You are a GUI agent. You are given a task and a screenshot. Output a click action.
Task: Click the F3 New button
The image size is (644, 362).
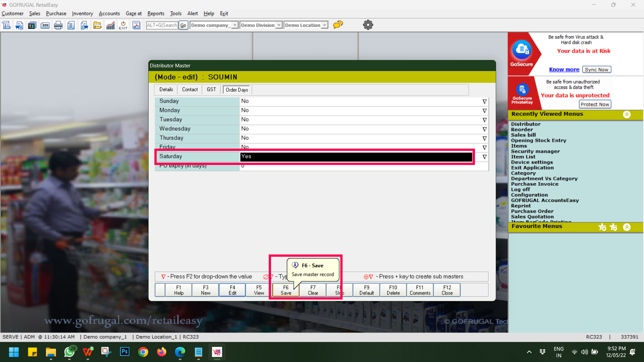tap(206, 290)
